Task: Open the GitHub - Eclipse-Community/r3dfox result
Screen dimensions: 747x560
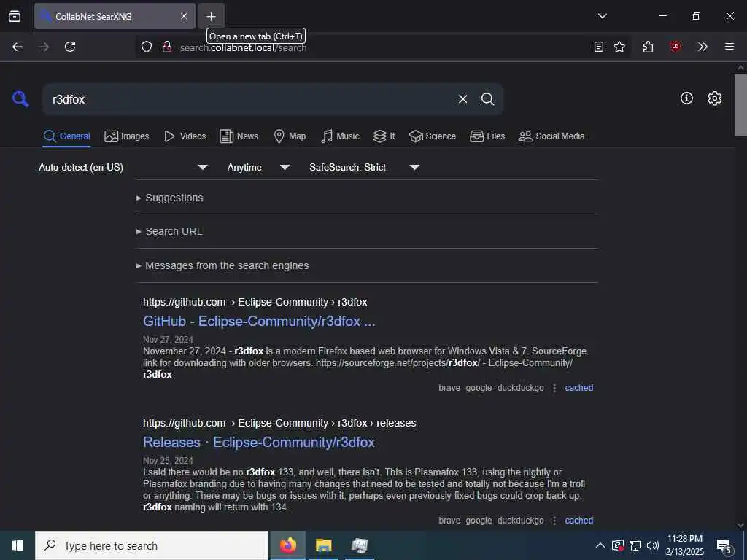Action: coord(259,322)
